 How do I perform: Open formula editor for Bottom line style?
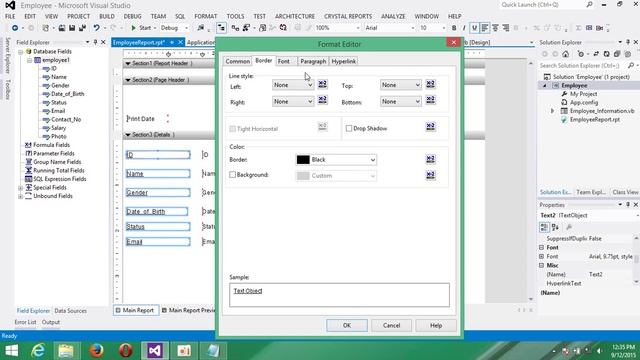click(431, 100)
